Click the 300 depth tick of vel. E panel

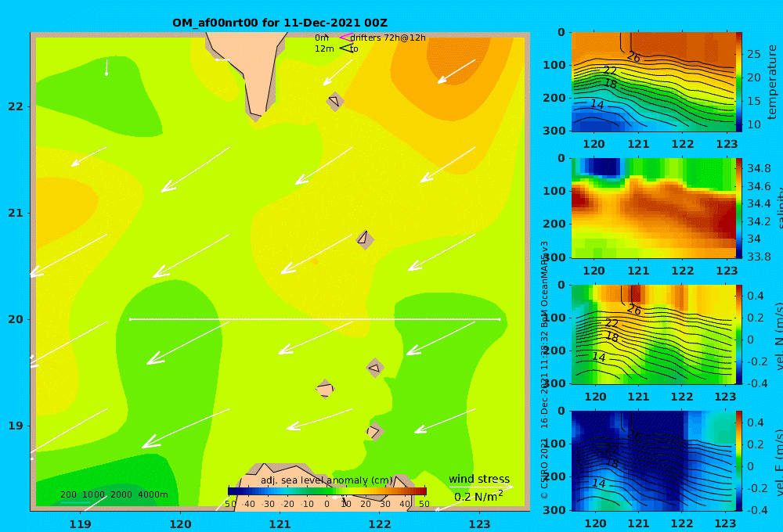tap(555, 510)
